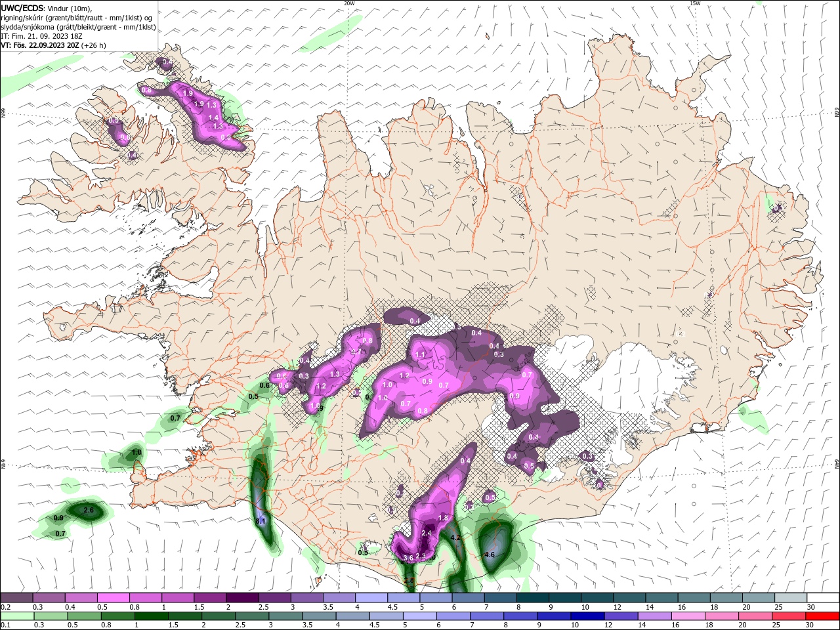Click the 4.6 rain value on the south coast
This screenshot has width=840, height=630.
tap(489, 555)
